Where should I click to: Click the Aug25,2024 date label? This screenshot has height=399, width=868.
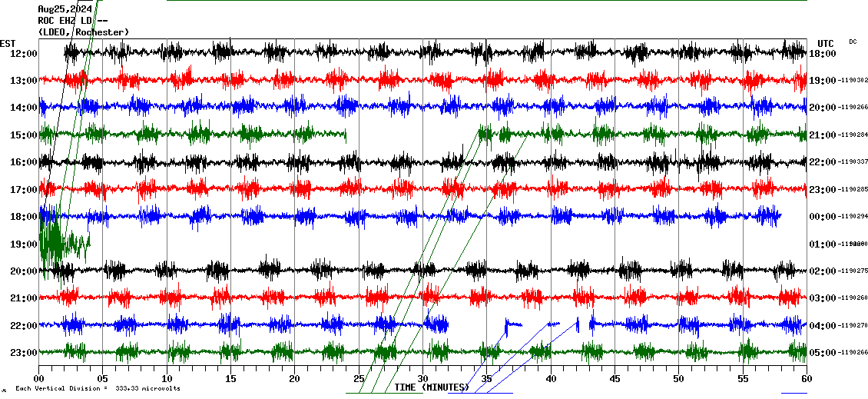coord(65,9)
